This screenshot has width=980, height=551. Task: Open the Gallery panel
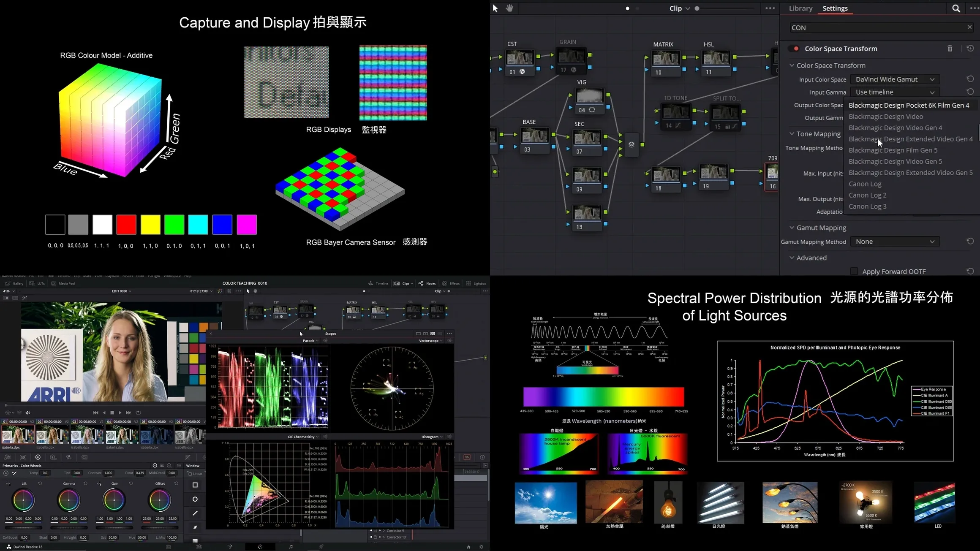(x=15, y=283)
